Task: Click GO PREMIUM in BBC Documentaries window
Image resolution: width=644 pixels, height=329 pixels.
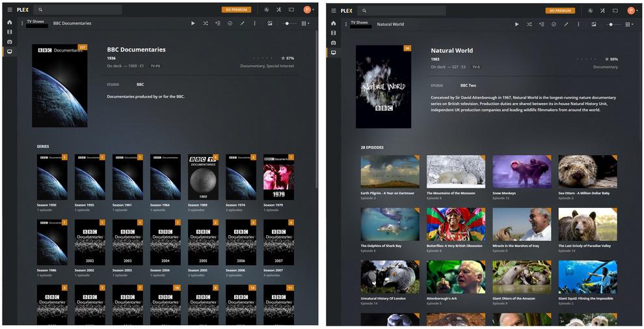Action: click(x=237, y=10)
